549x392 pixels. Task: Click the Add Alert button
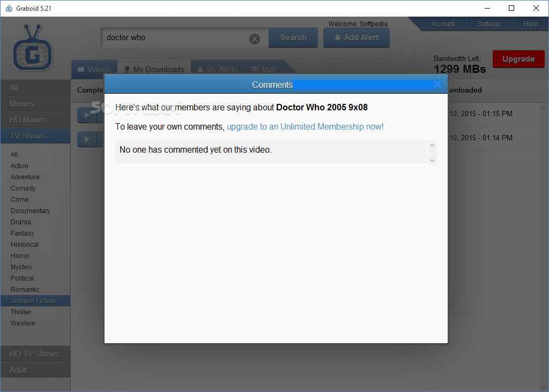tap(357, 37)
